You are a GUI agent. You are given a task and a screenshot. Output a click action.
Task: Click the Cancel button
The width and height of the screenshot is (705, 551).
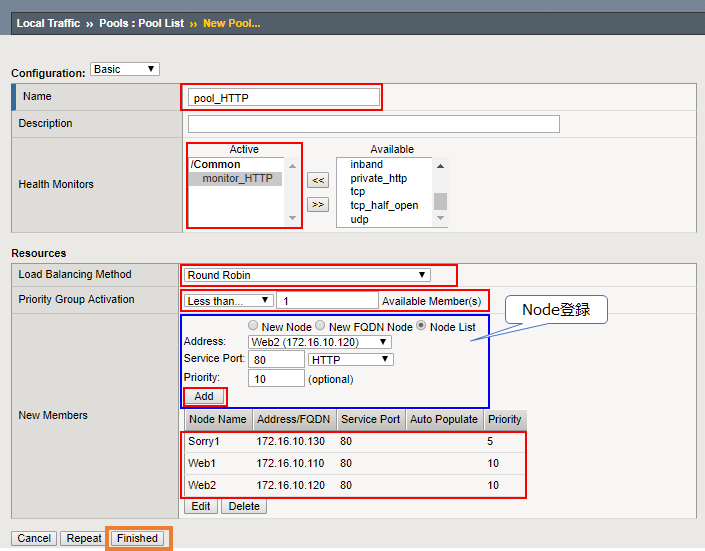click(x=34, y=538)
